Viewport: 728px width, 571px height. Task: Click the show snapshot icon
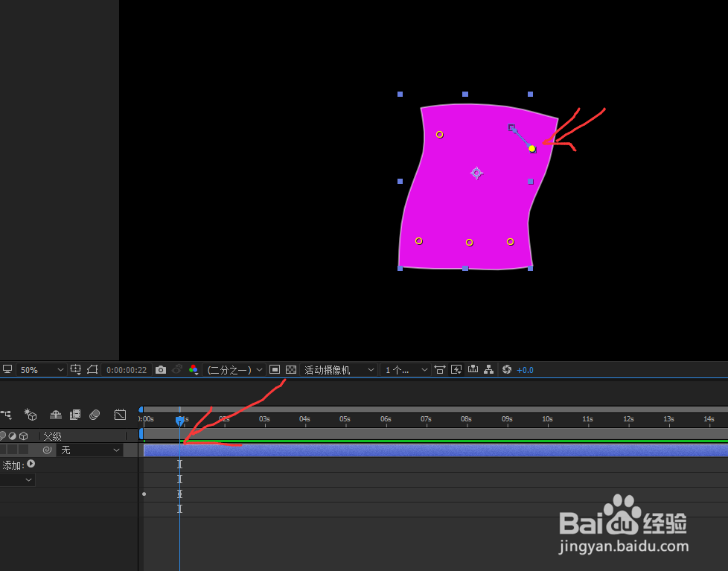coord(177,369)
